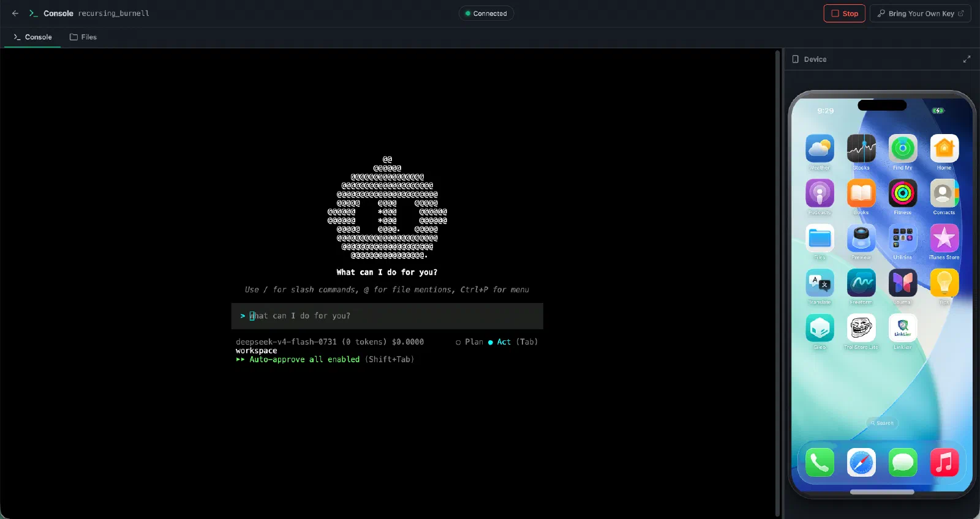Image resolution: width=980 pixels, height=519 pixels.
Task: Open the Journal app
Action: click(x=903, y=283)
